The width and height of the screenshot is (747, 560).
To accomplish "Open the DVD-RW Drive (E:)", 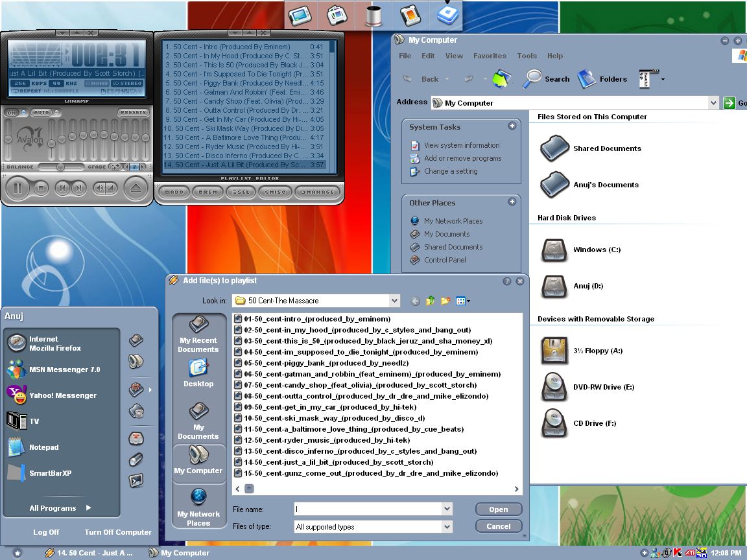I will click(x=603, y=387).
